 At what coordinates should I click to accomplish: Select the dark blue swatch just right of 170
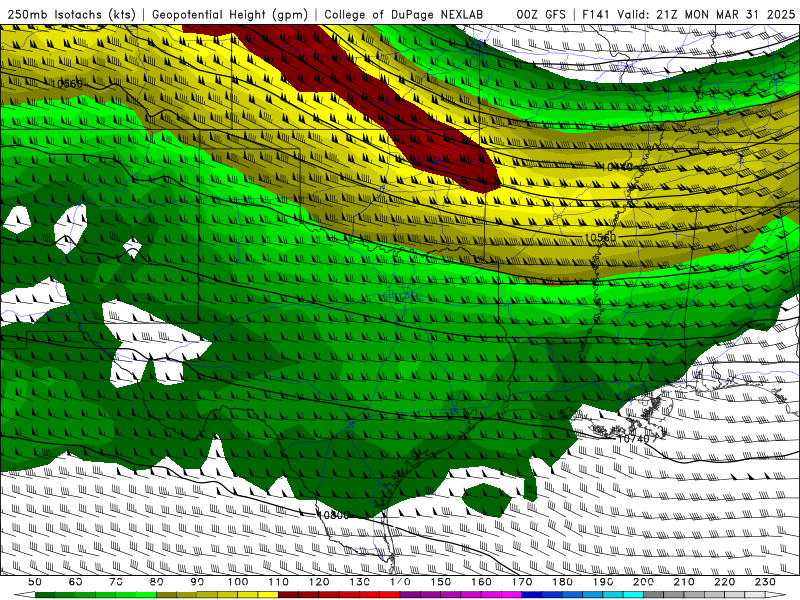click(x=532, y=595)
